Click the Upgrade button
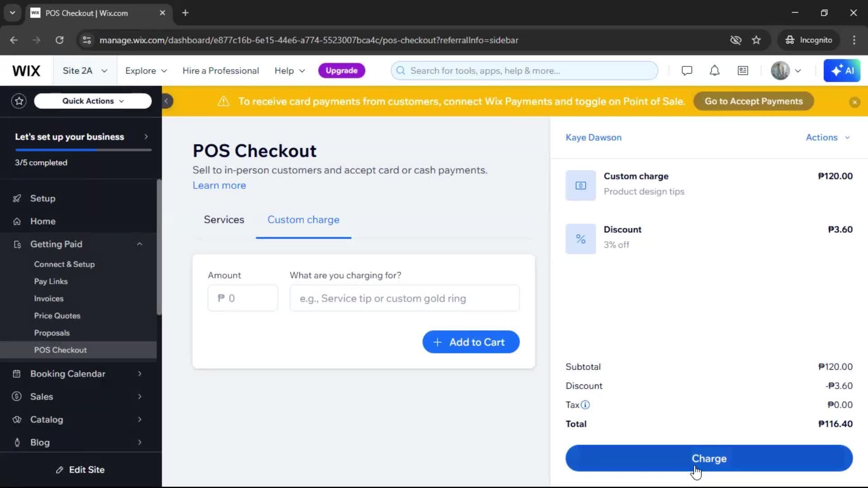The height and width of the screenshot is (488, 868). (341, 70)
